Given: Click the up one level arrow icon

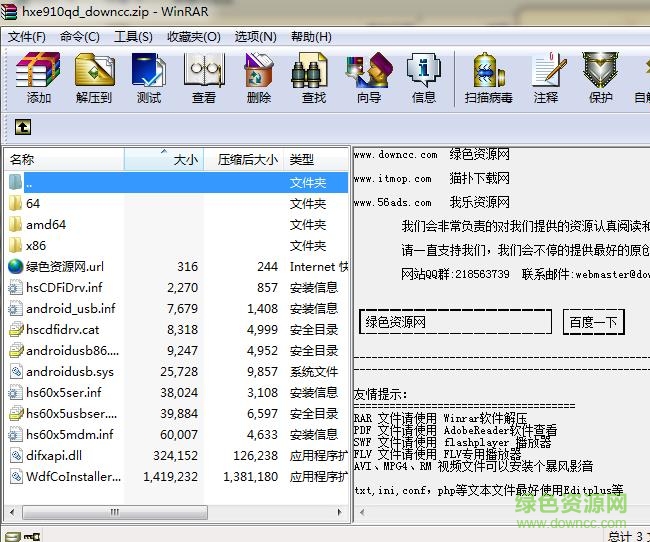Looking at the screenshot, I should click(23, 127).
